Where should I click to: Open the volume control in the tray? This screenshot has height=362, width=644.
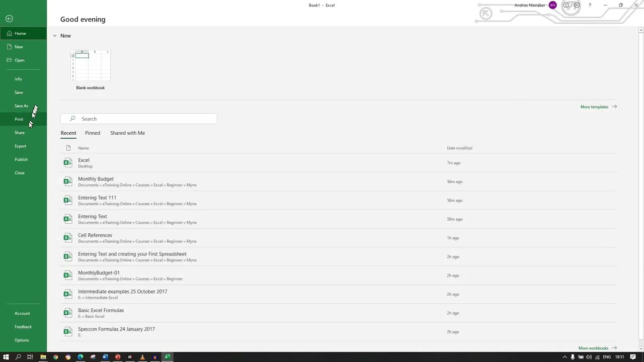coord(589,357)
